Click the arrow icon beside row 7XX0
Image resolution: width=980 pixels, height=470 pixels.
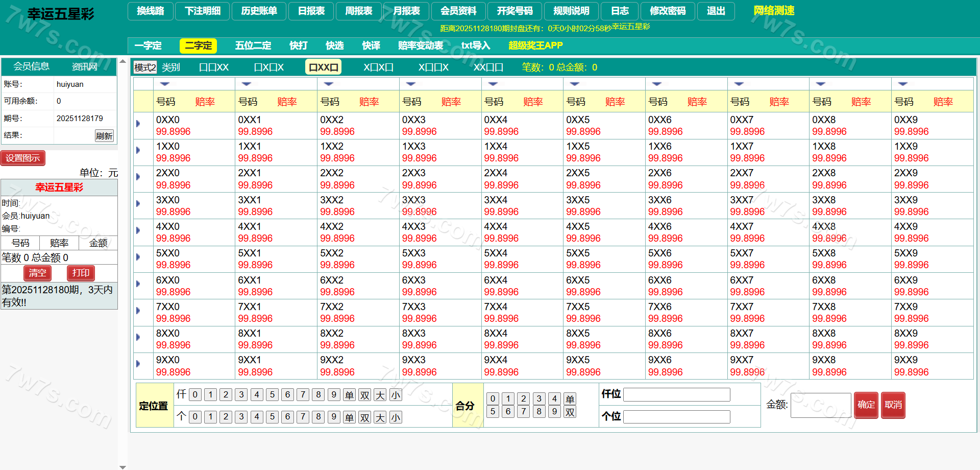click(138, 311)
